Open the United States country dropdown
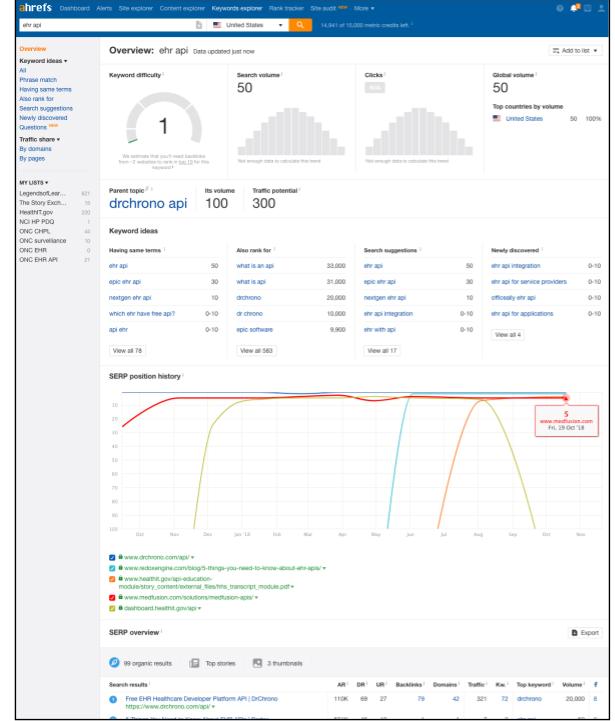The height and width of the screenshot is (721, 615). (x=249, y=25)
